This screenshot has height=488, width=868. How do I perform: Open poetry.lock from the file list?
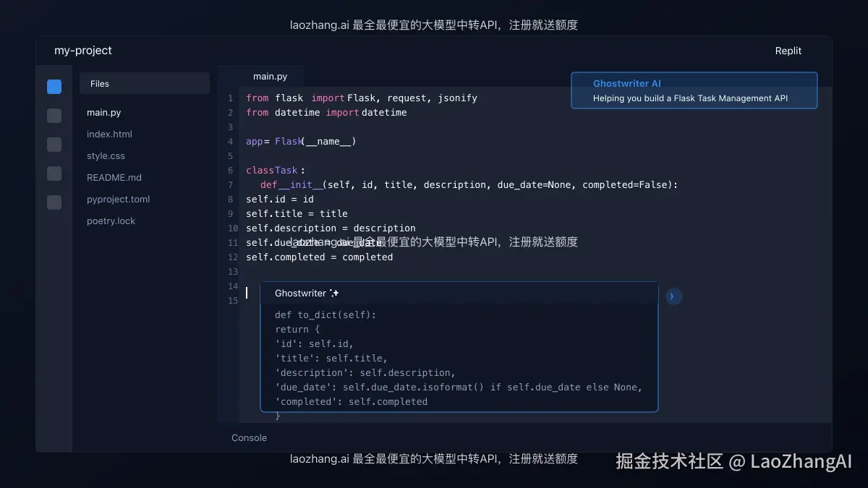coord(111,221)
